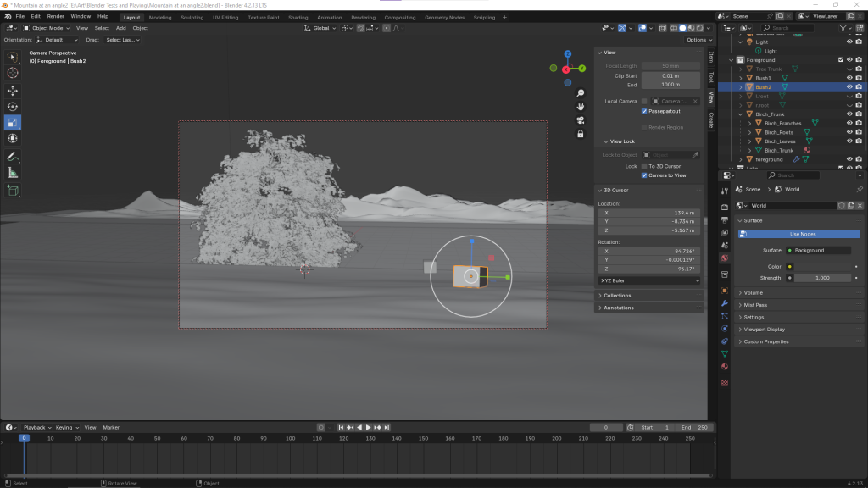Hide Bush2 with its eye icon
Viewport: 868px width, 488px height.
(x=849, y=87)
